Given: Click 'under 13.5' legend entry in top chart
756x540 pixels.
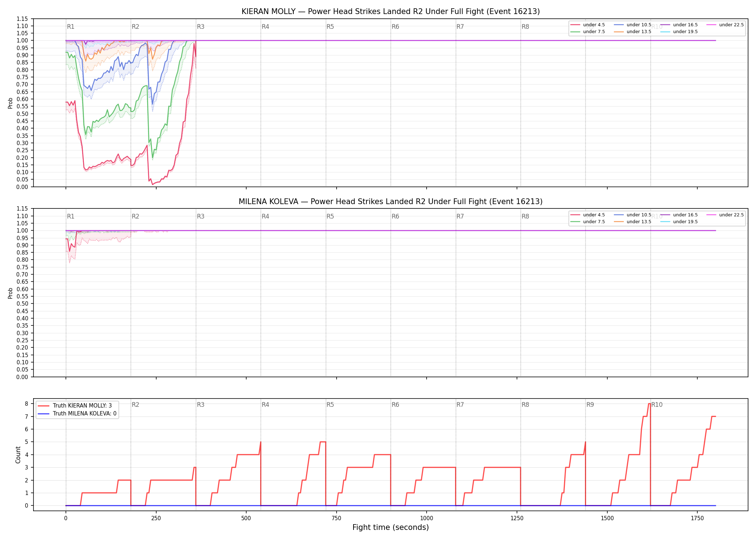Looking at the screenshot, I should coord(633,32).
